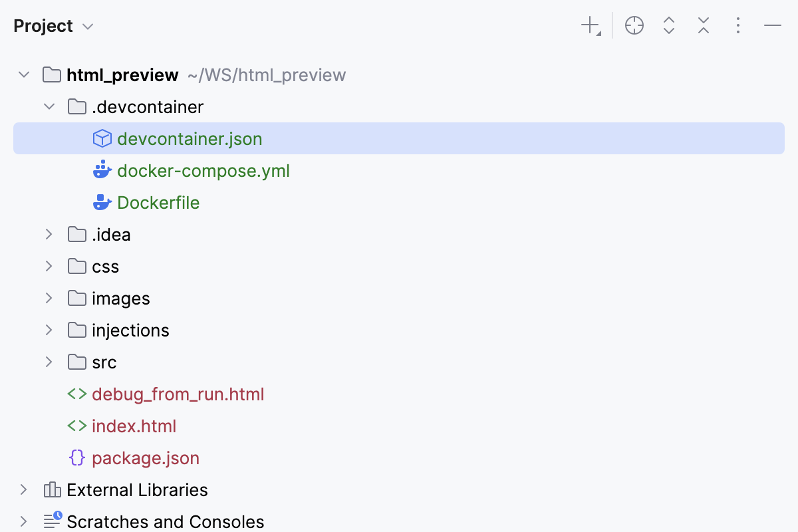Screen dimensions: 798x532
Task: Select the docker-compose.yml file
Action: [203, 170]
